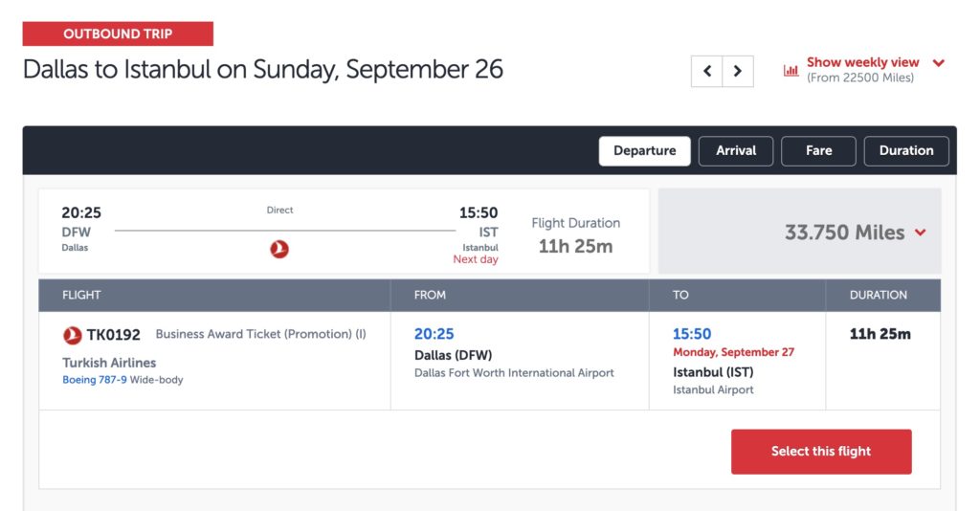Open the 33.750 Miles fare panel

(x=799, y=232)
